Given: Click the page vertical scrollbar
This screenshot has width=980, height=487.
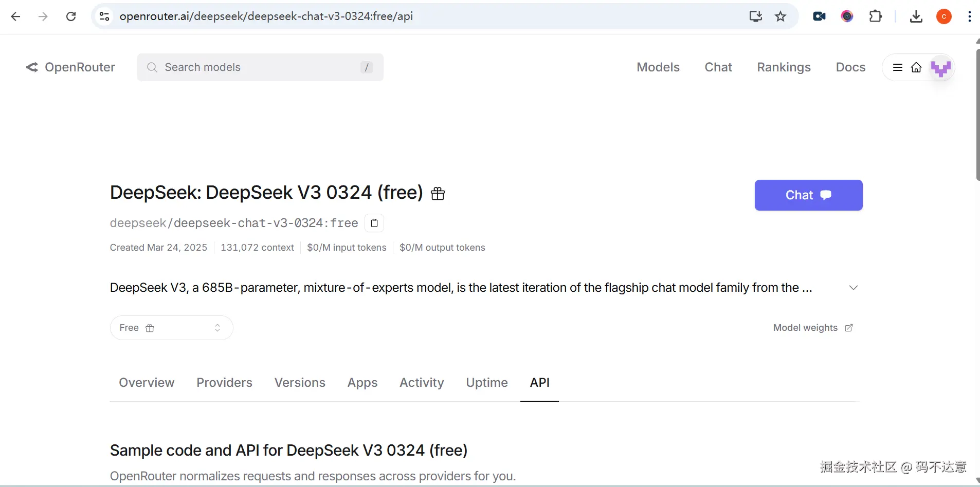Looking at the screenshot, I should pos(977,111).
